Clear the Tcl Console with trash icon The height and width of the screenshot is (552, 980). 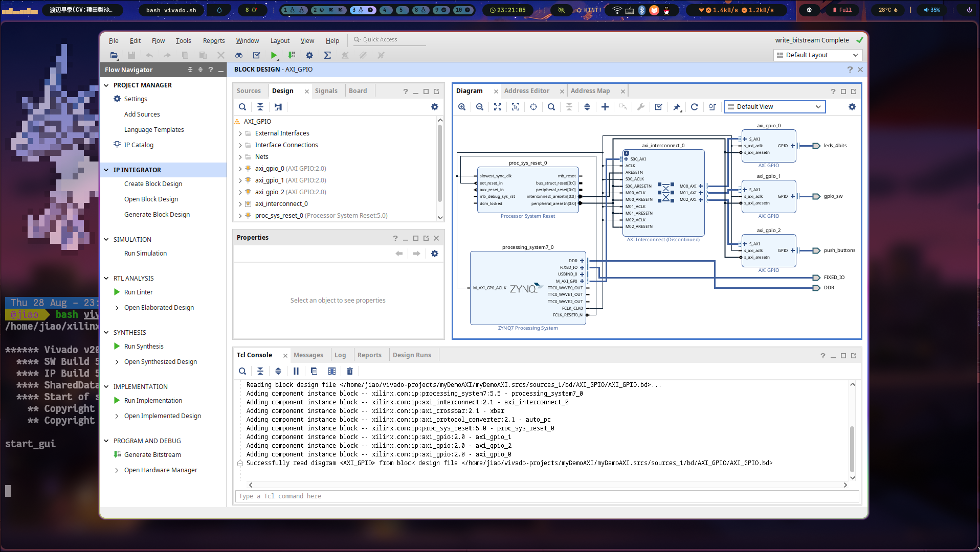[350, 371]
